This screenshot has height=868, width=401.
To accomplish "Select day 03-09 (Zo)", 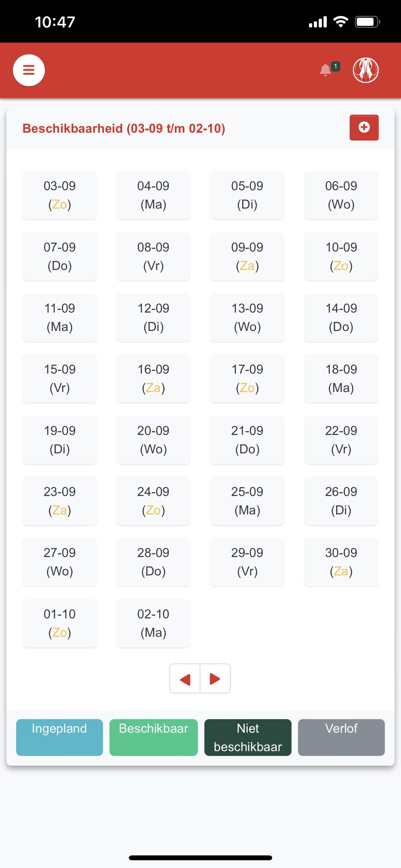I will (x=60, y=195).
